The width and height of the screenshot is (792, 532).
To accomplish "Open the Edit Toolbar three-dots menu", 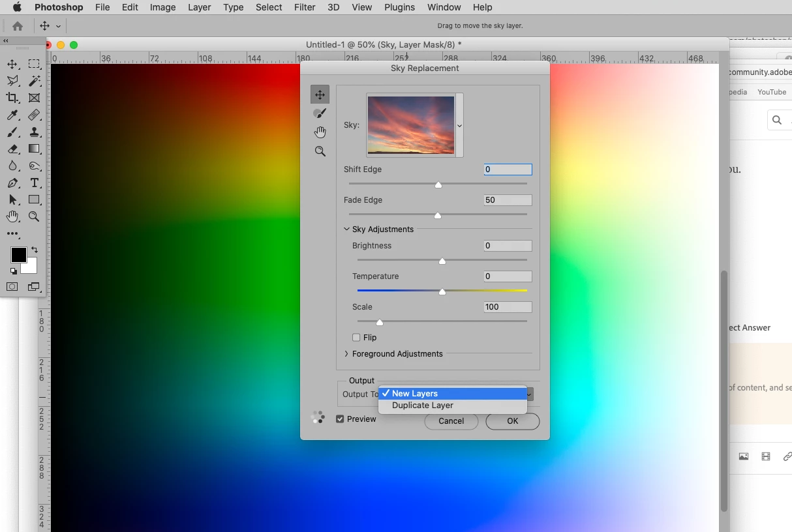I will click(x=12, y=233).
